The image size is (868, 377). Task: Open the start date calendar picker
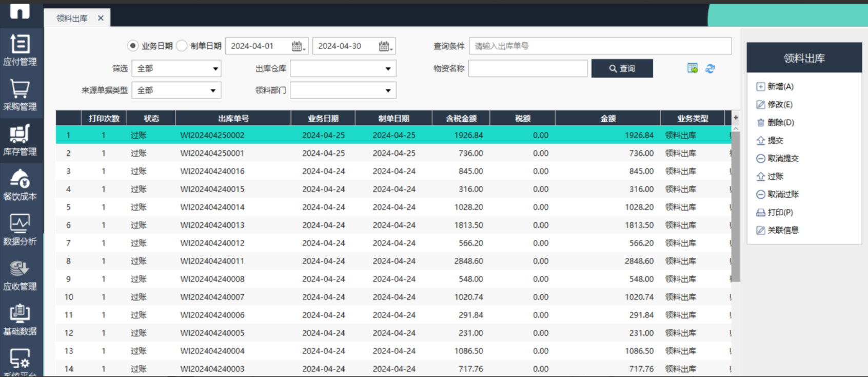[x=298, y=46]
